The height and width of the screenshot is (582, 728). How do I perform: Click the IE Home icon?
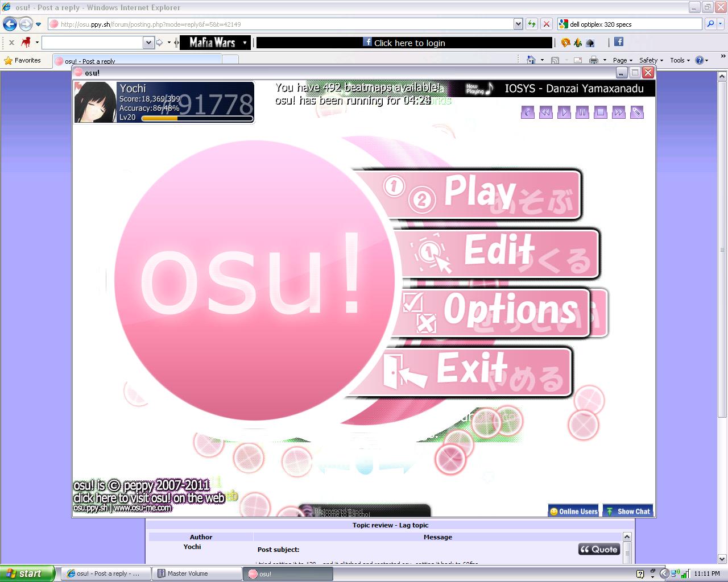pyautogui.click(x=531, y=60)
